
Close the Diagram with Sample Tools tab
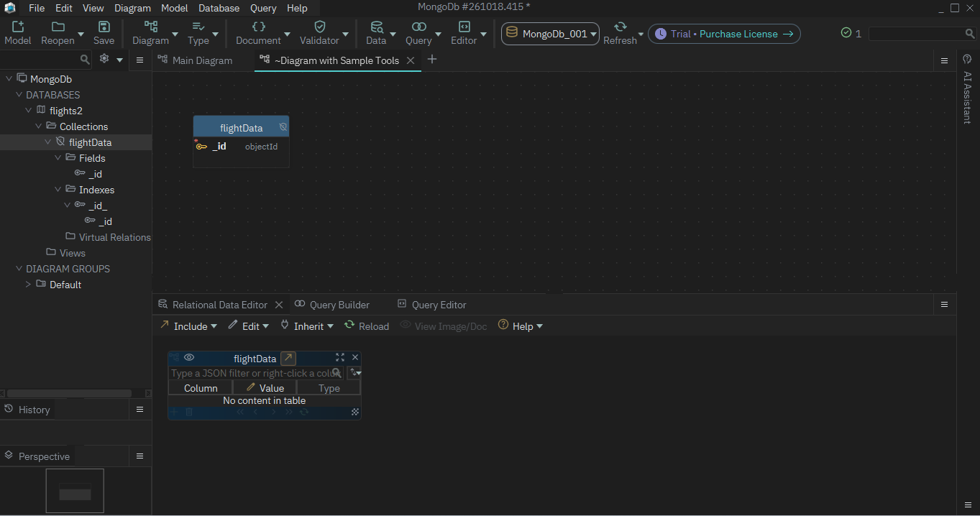click(x=411, y=60)
